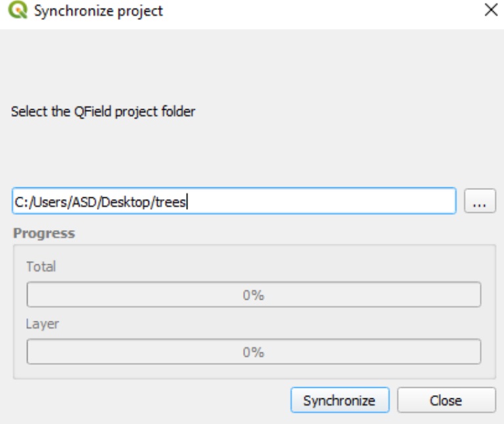
Task: Click the Layer progress bar
Action: tap(253, 352)
